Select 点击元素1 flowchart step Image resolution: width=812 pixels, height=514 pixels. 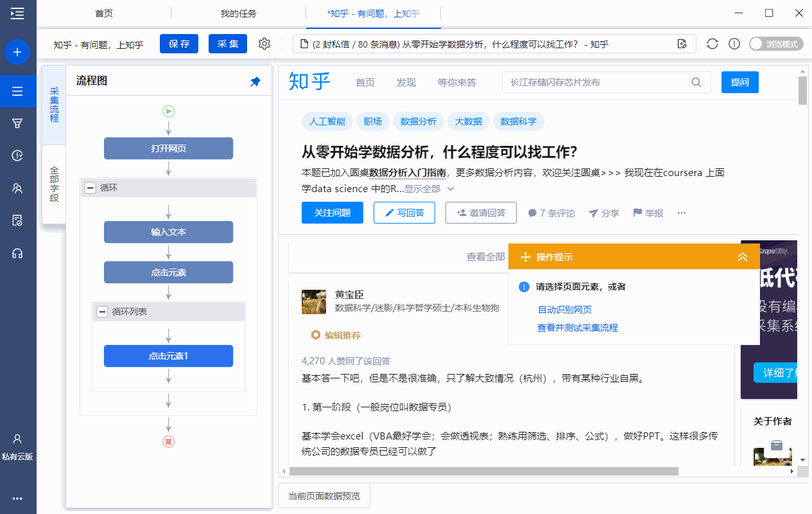click(x=169, y=356)
